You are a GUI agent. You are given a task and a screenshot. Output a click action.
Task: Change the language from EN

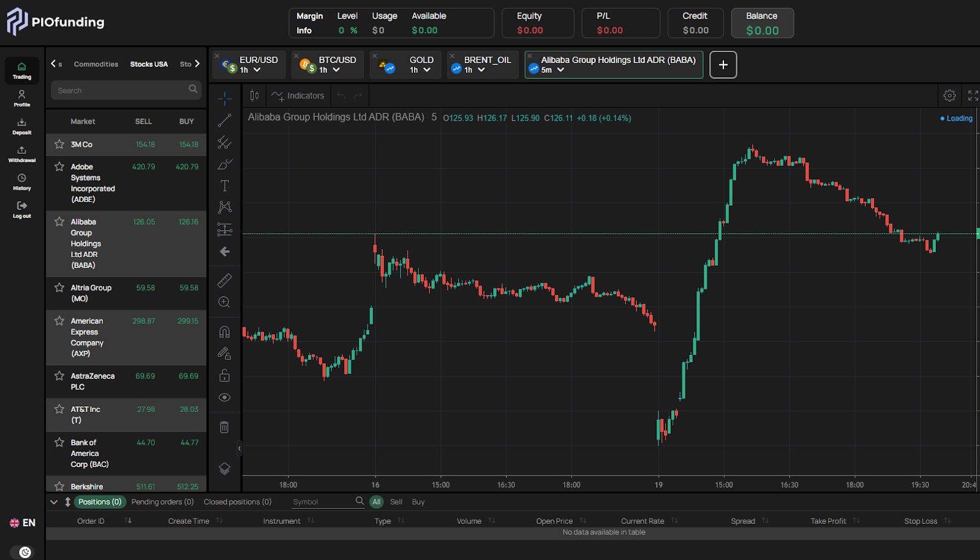[23, 523]
